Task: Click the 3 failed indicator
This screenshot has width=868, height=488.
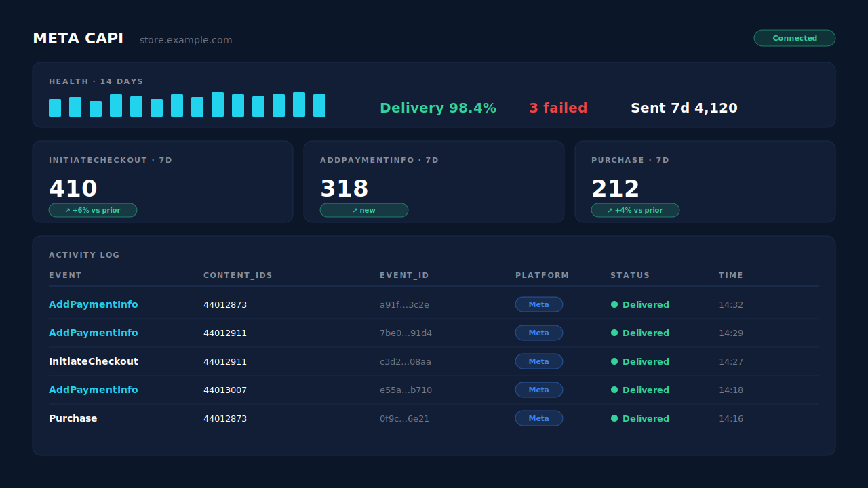Action: click(x=558, y=108)
